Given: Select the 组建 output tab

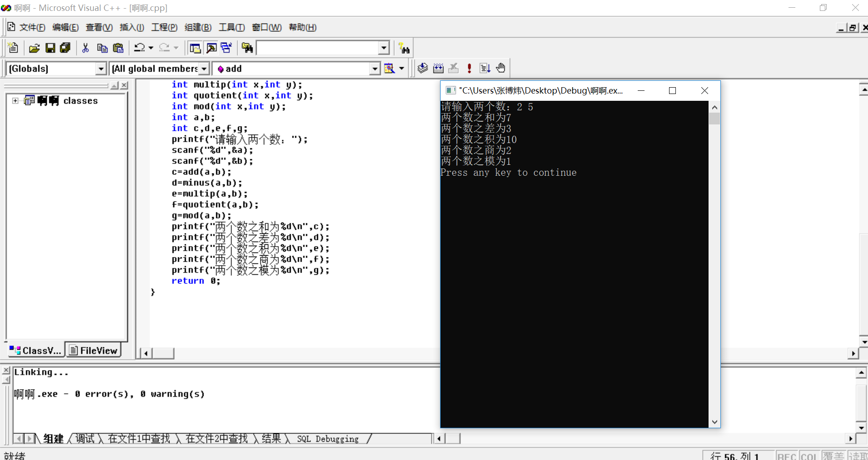Looking at the screenshot, I should point(54,439).
